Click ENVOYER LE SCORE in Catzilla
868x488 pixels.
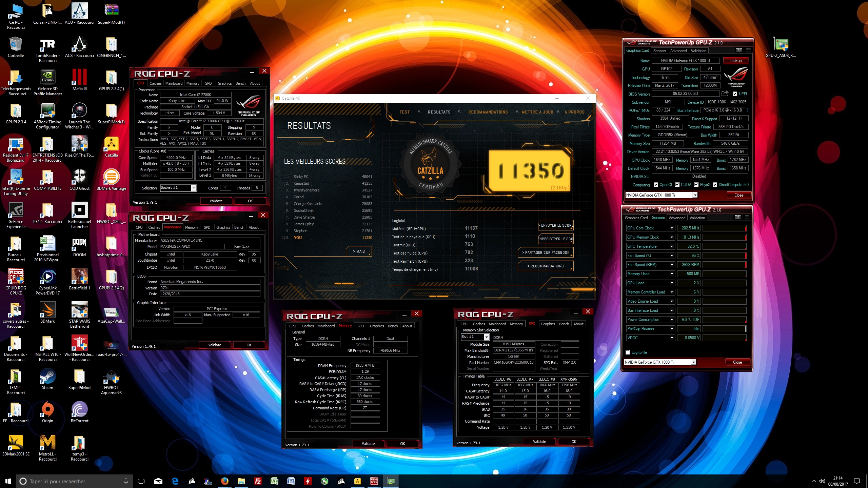[556, 225]
